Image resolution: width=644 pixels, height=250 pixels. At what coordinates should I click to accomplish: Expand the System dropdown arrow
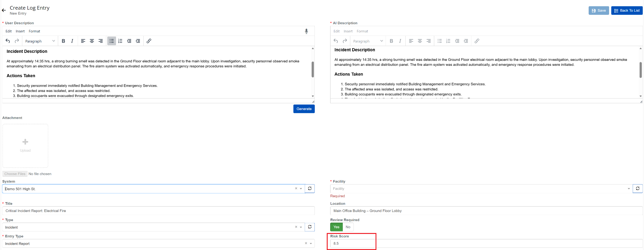tap(301, 189)
